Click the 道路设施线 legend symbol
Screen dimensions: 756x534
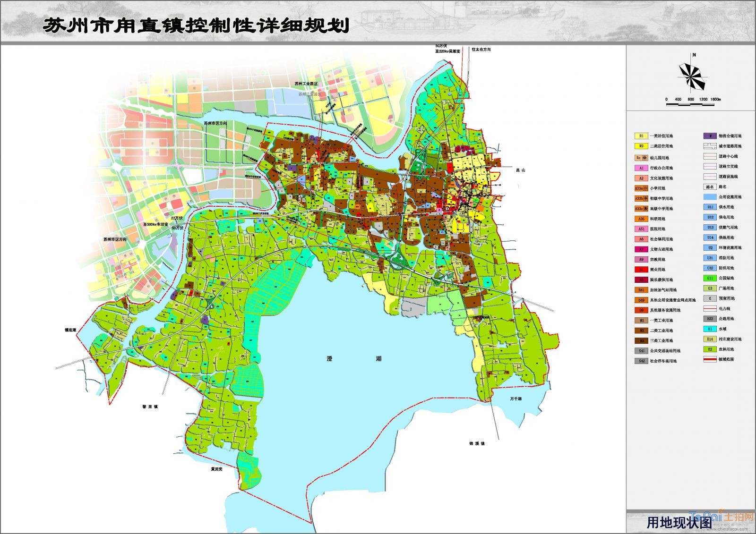click(710, 177)
